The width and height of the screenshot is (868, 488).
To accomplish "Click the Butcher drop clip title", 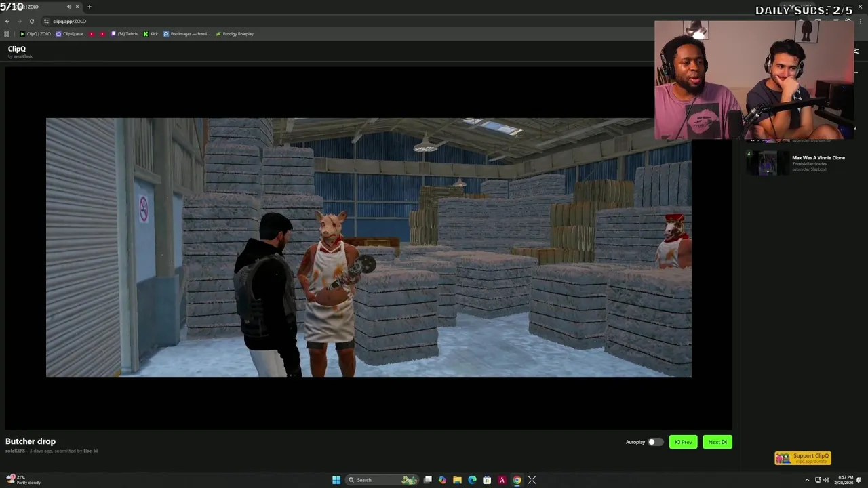I will 31,441.
